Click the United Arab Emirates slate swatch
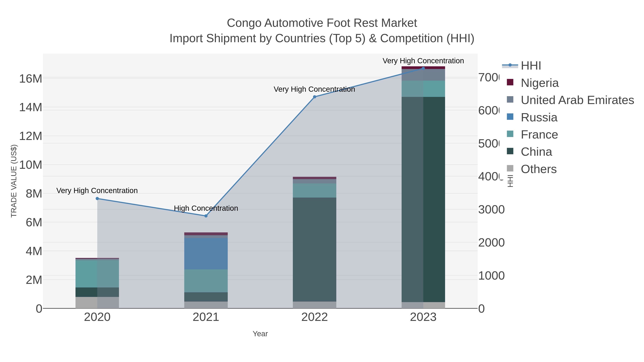 pos(510,99)
